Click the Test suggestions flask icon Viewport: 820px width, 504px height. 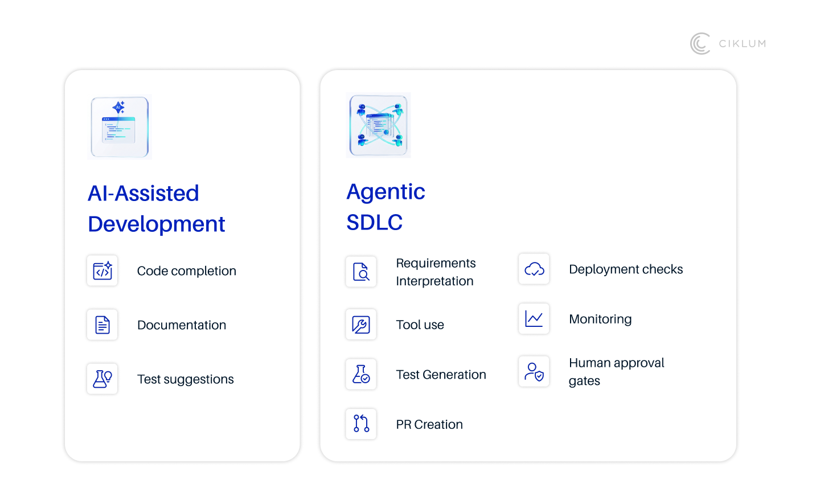(x=102, y=379)
